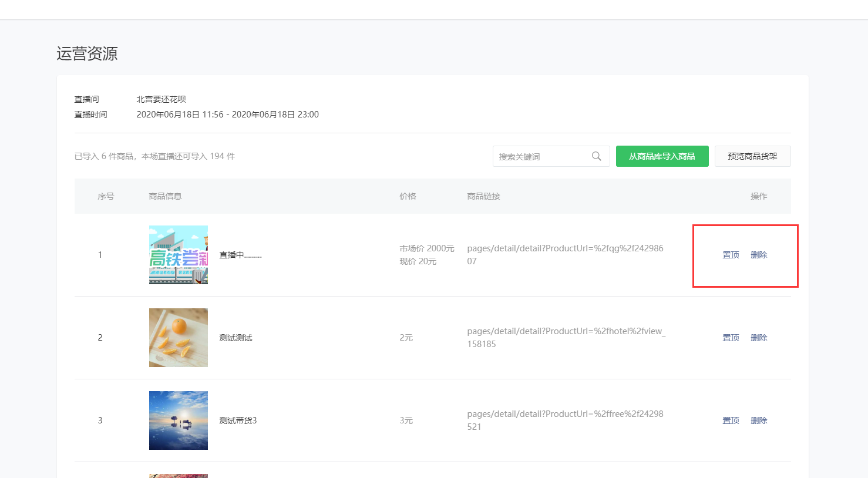Open the orange slices product thumbnail
This screenshot has width=868, height=478.
tap(179, 338)
